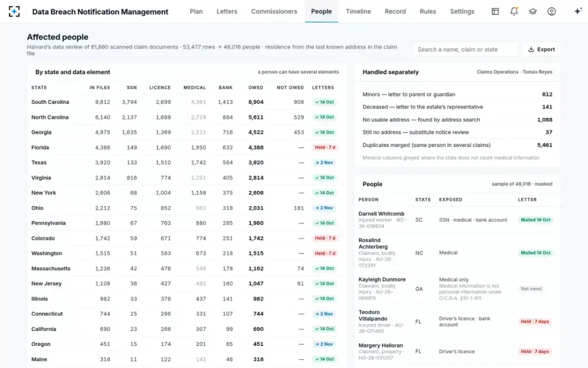Click the MEDICAL column header
588x368 pixels.
click(x=195, y=88)
